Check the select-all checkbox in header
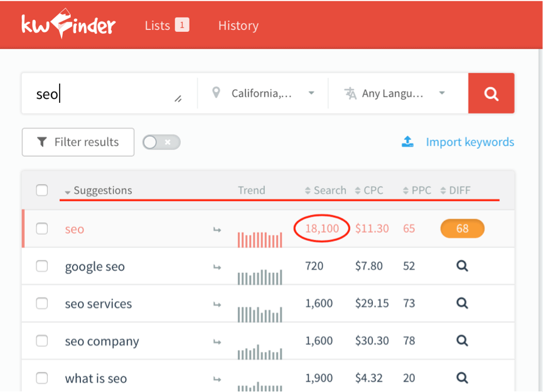The height and width of the screenshot is (392, 543). pyautogui.click(x=42, y=190)
